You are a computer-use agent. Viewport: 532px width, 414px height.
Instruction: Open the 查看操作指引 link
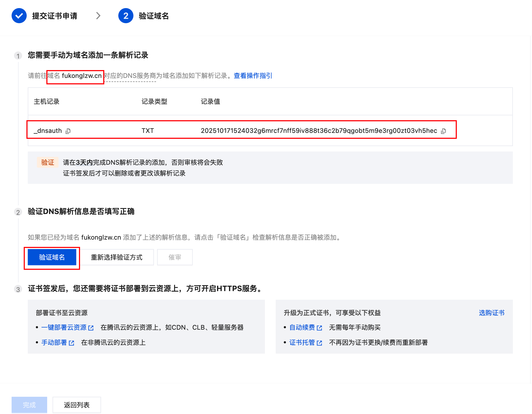(253, 76)
